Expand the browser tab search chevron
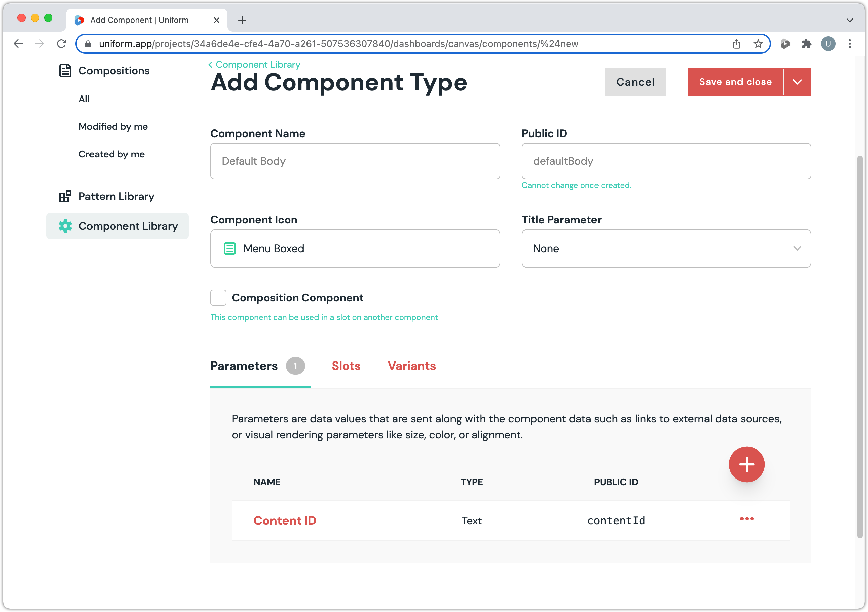 [849, 20]
